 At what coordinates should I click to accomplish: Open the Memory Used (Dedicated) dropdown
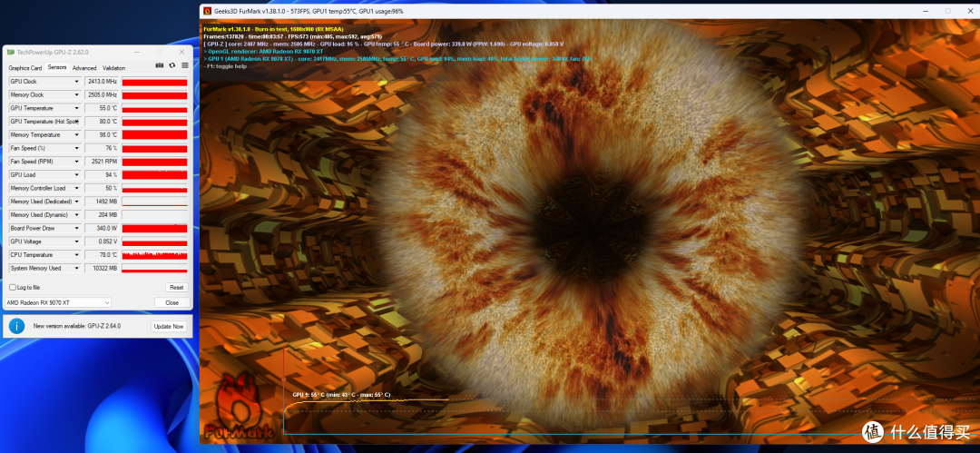tap(77, 202)
